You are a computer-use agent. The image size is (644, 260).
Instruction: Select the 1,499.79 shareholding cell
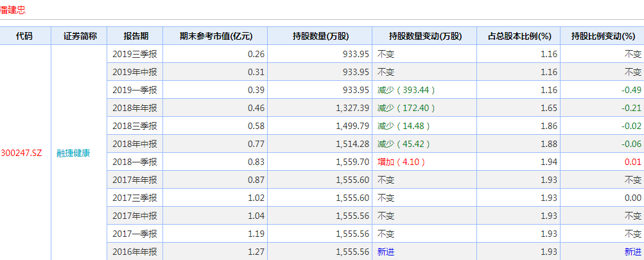coord(320,126)
